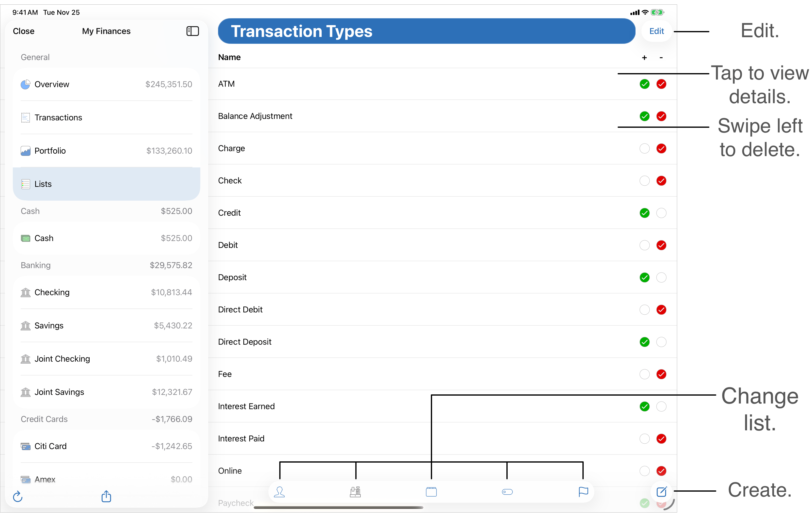The image size is (812, 517).
Task: Enable the plus circle for Charge
Action: (x=644, y=148)
